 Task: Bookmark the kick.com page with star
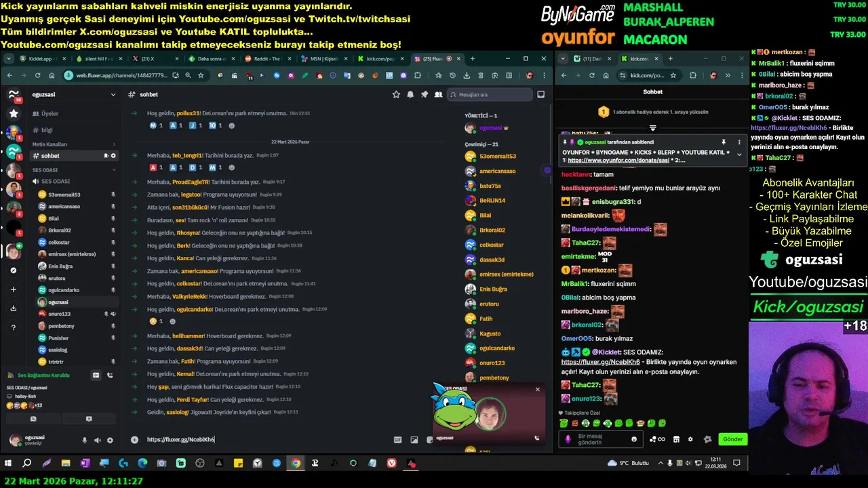point(673,75)
